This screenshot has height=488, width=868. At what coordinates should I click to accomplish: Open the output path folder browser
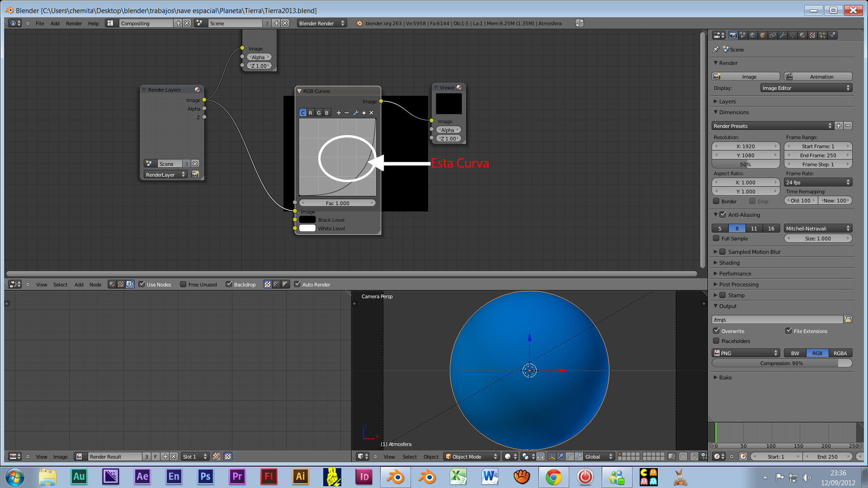(848, 319)
